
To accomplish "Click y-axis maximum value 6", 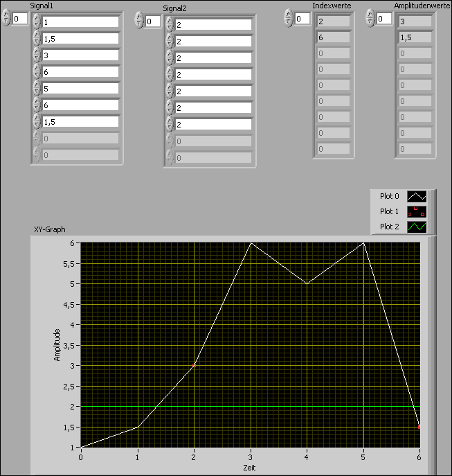I will [x=72, y=243].
